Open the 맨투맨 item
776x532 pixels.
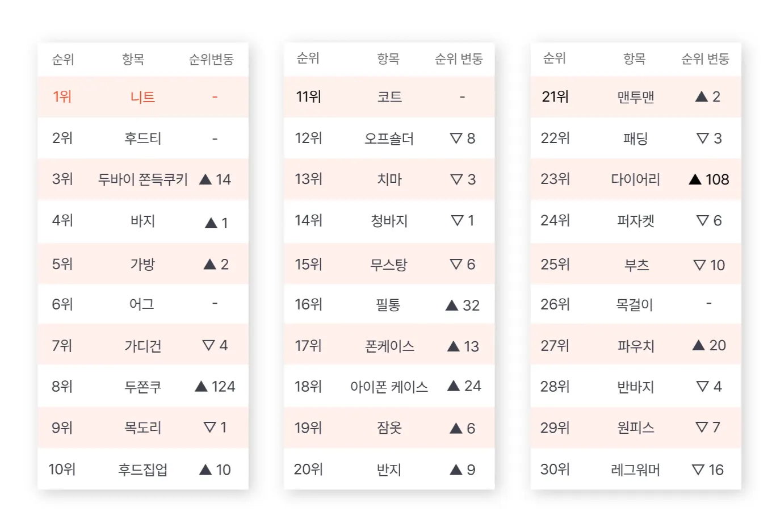tap(636, 97)
